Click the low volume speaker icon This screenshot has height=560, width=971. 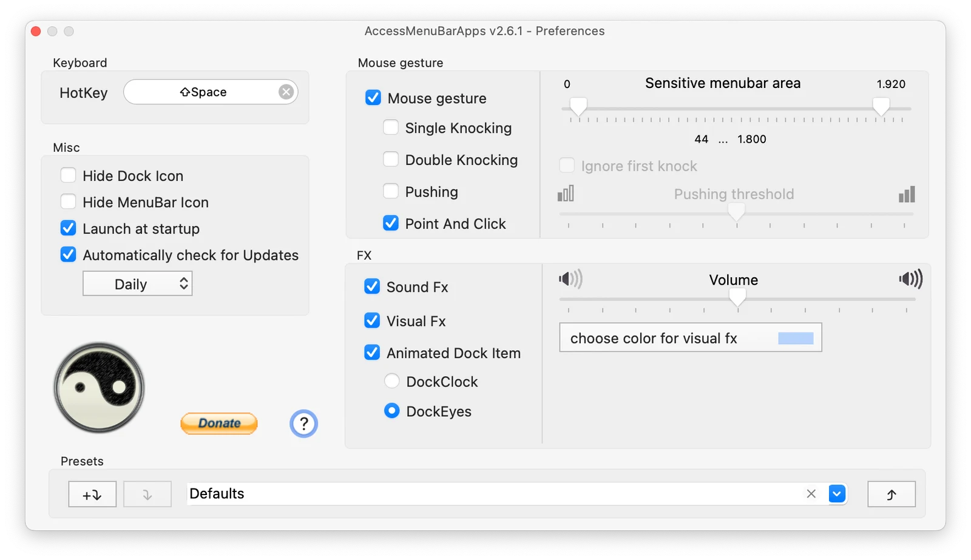click(570, 279)
